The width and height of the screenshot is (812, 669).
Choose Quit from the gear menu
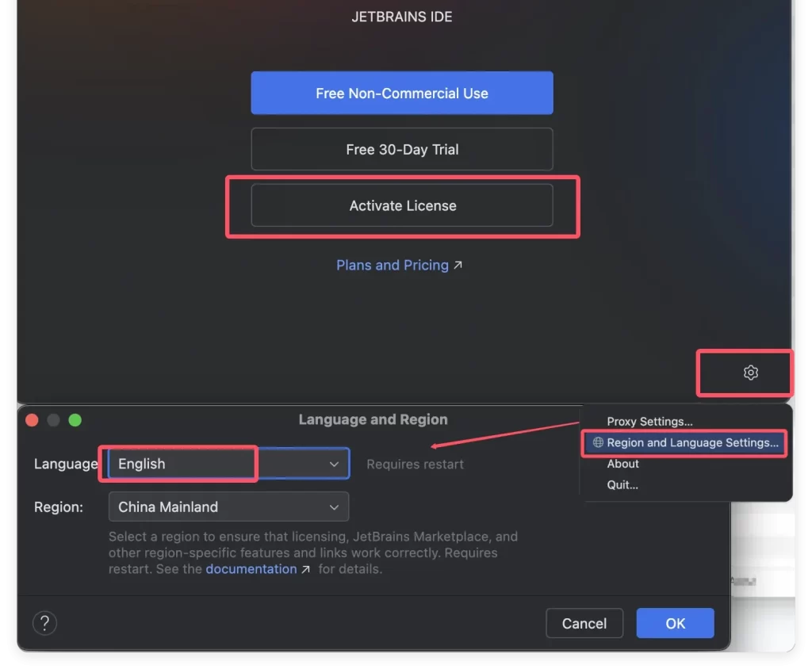point(622,484)
